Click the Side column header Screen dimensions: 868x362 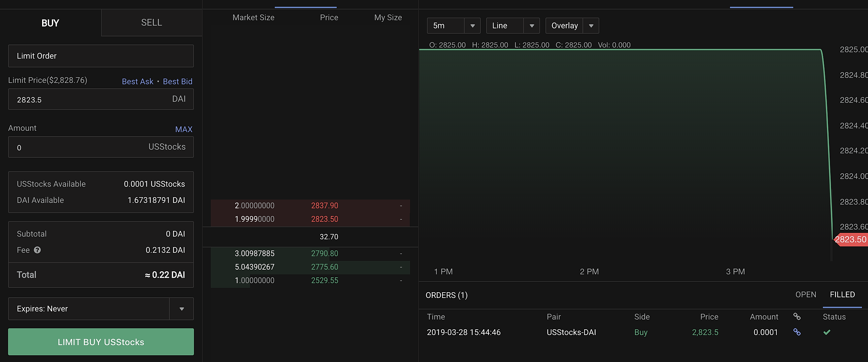642,317
